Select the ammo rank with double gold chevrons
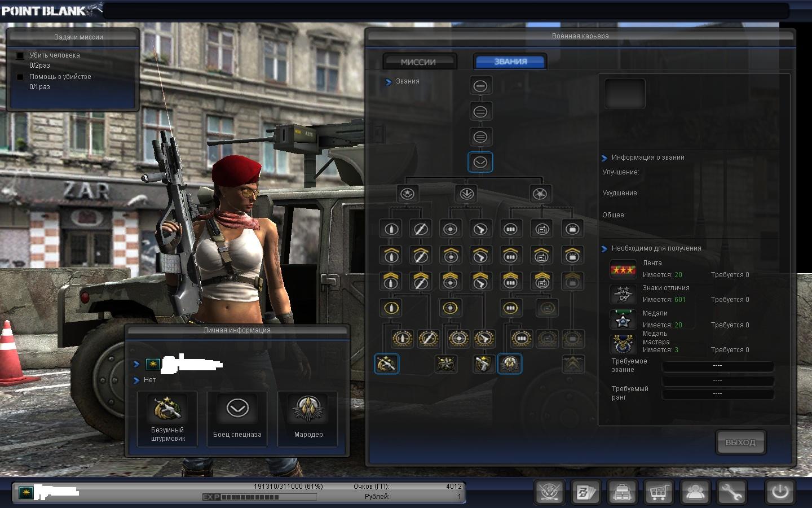 [x=510, y=281]
